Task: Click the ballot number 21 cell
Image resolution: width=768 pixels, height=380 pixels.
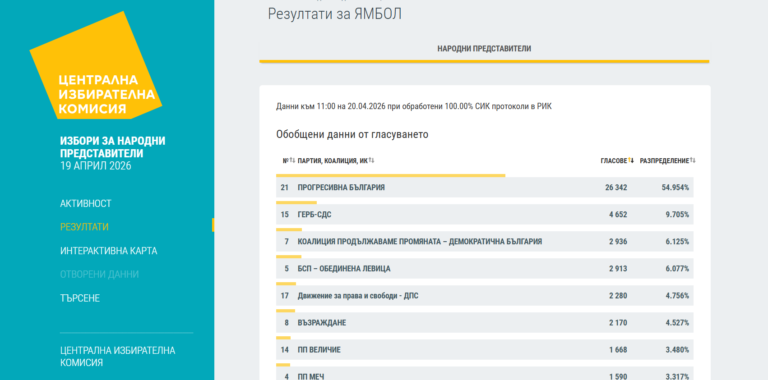Action: pyautogui.click(x=285, y=188)
